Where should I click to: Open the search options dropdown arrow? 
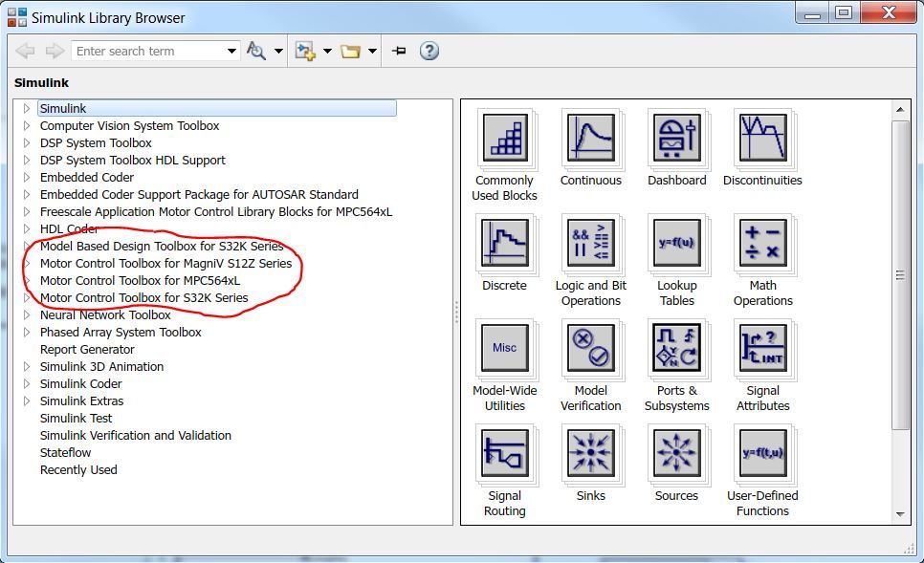(278, 52)
